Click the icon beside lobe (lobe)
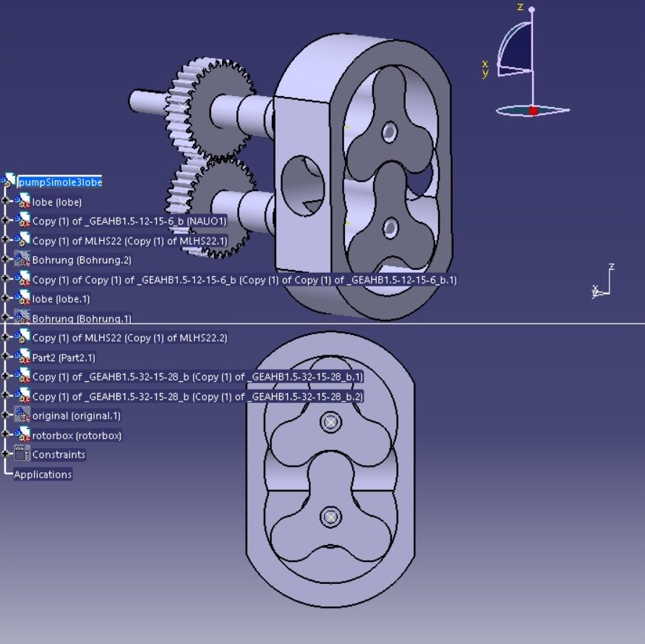 tap(22, 201)
